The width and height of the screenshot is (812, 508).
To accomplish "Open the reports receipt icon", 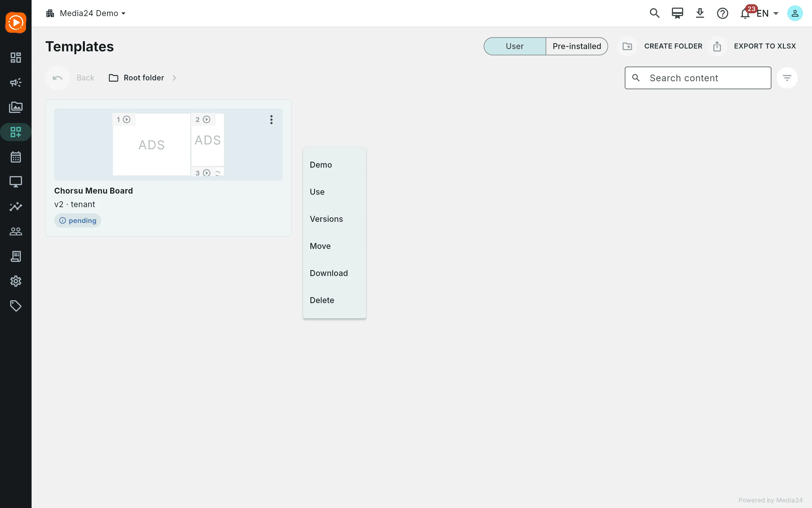I will [16, 256].
